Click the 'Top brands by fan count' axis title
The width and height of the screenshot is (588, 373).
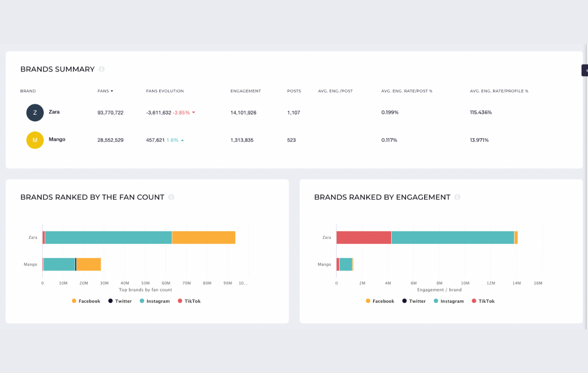pos(146,290)
